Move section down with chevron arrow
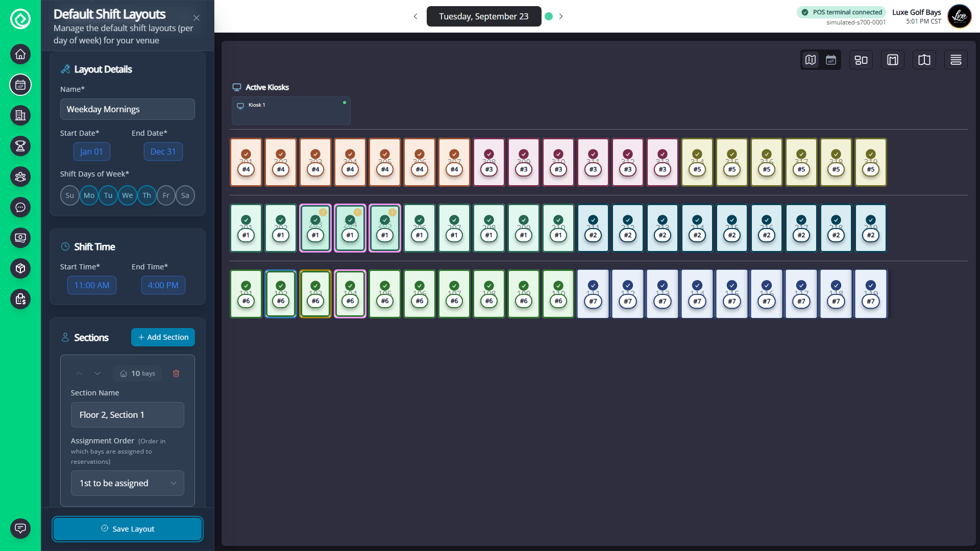 tap(97, 373)
